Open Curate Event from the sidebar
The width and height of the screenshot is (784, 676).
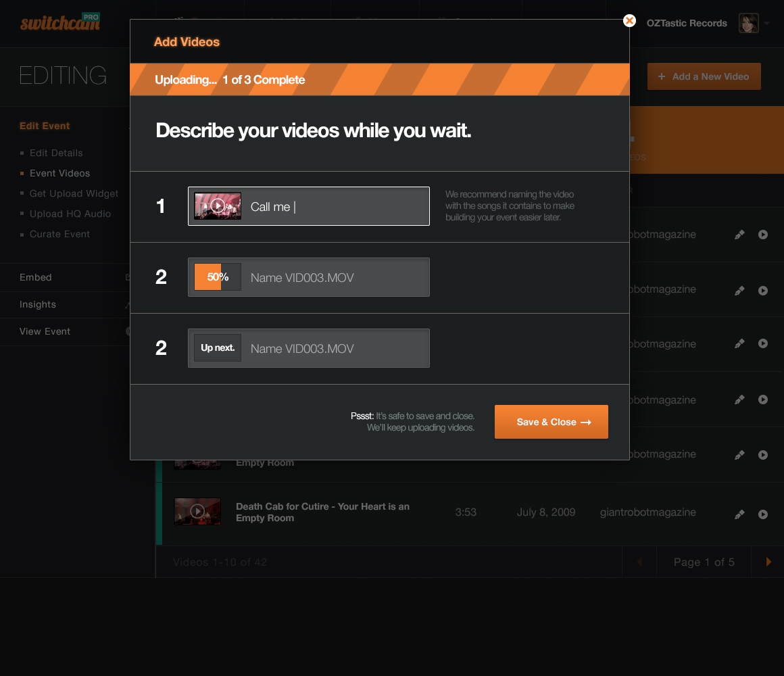pos(59,234)
